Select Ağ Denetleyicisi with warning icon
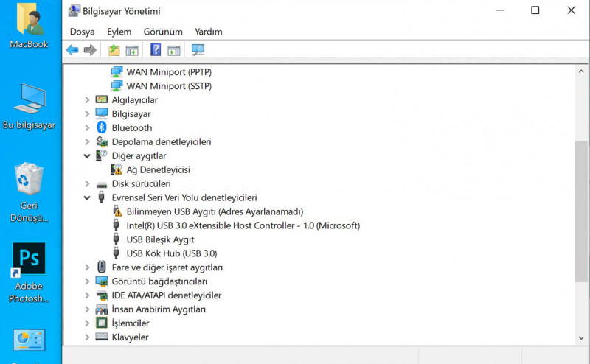The image size is (590, 364). (158, 169)
